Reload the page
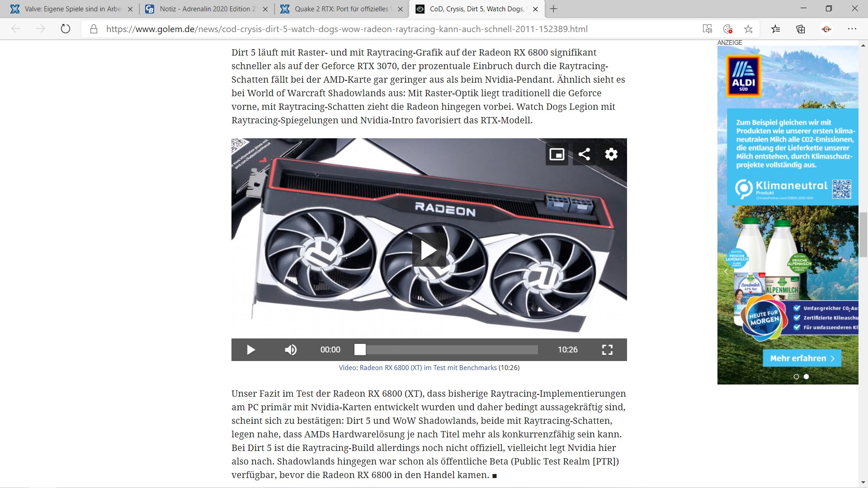 click(66, 29)
